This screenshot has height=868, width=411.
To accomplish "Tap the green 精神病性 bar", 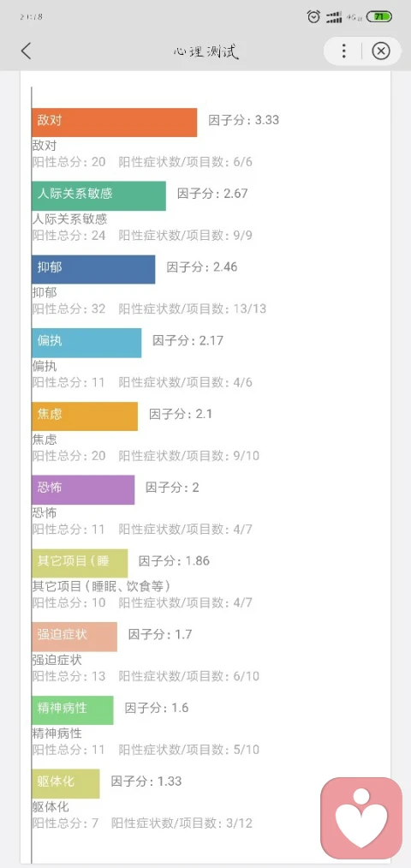I will pos(73,710).
